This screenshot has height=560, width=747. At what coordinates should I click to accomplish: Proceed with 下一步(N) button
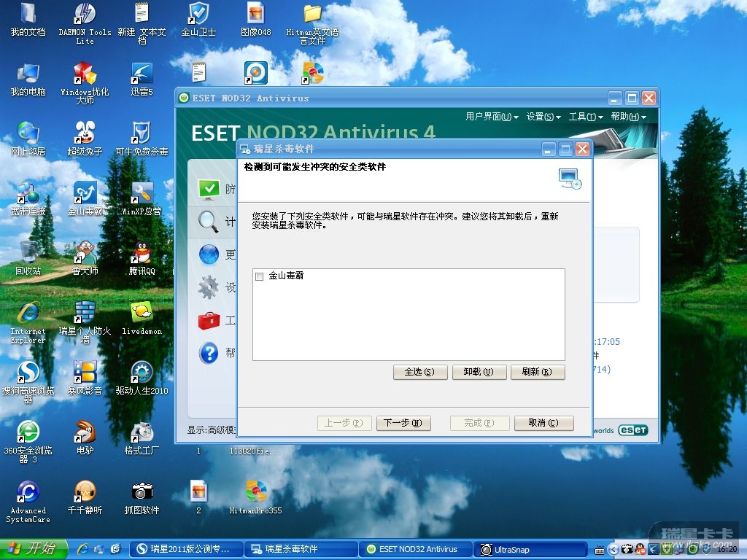(403, 423)
